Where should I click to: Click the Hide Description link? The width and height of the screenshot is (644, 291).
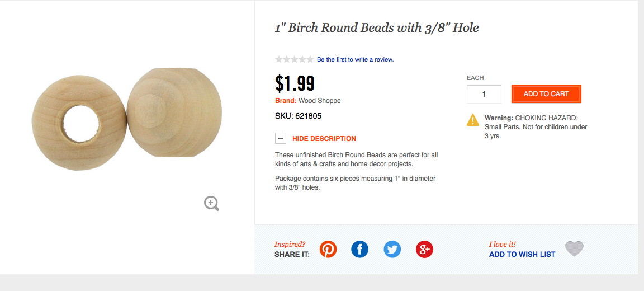324,138
